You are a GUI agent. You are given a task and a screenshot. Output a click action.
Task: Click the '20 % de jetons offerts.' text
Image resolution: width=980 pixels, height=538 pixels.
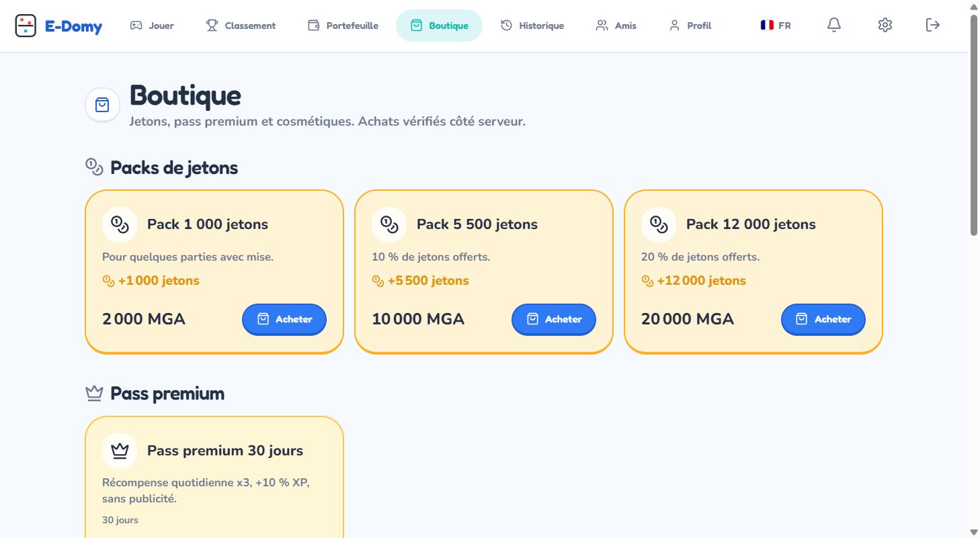(700, 257)
